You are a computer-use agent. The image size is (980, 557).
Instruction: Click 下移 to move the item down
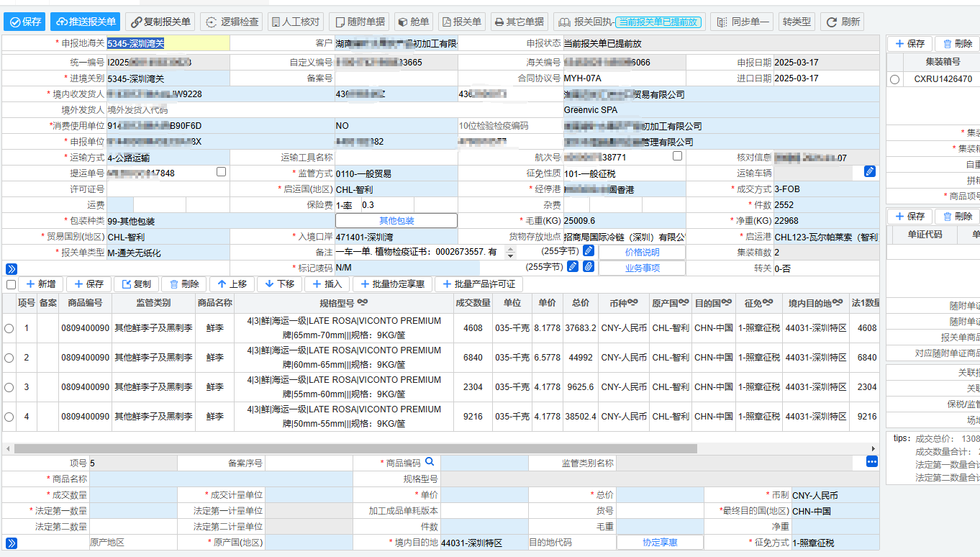pos(279,284)
